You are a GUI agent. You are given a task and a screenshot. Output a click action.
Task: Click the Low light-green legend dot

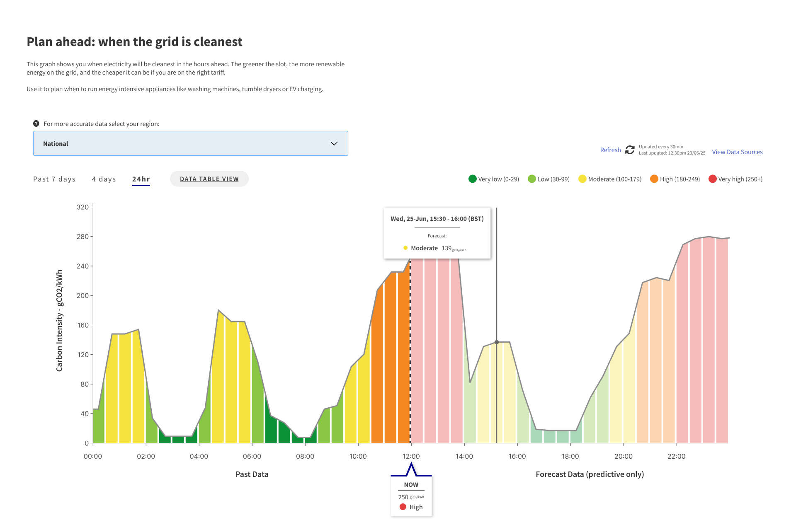click(x=532, y=179)
